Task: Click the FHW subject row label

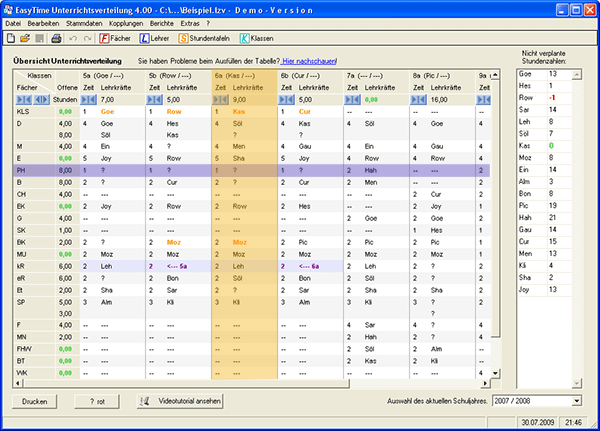Action: click(x=24, y=349)
